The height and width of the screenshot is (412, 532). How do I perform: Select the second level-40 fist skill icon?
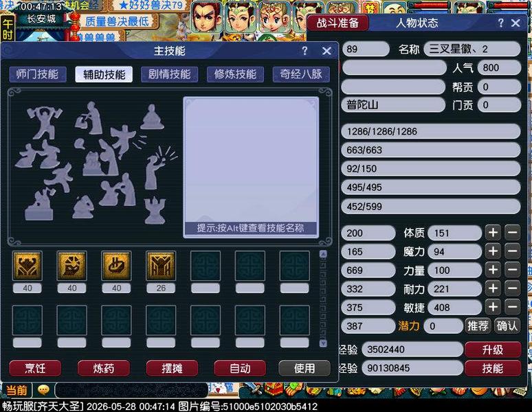(x=71, y=266)
